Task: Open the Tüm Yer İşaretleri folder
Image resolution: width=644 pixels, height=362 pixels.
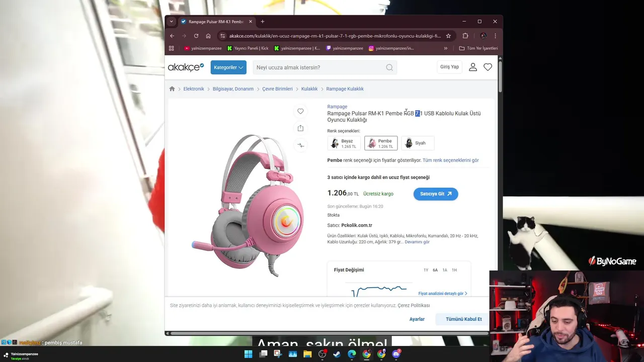Action: pos(478,48)
